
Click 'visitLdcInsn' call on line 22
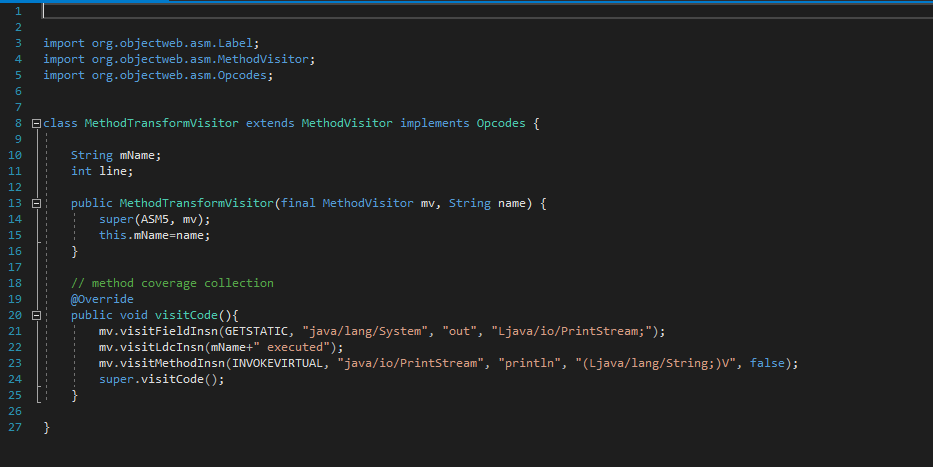(162, 347)
